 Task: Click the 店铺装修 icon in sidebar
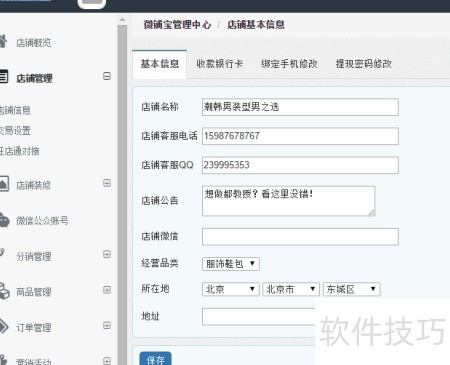click(4, 183)
